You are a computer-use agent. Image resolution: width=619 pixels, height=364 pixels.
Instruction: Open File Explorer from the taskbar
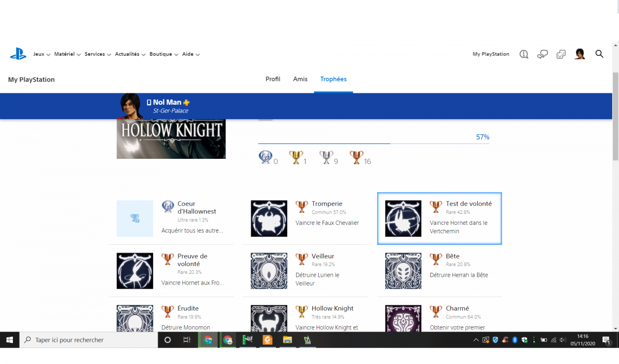click(x=287, y=340)
